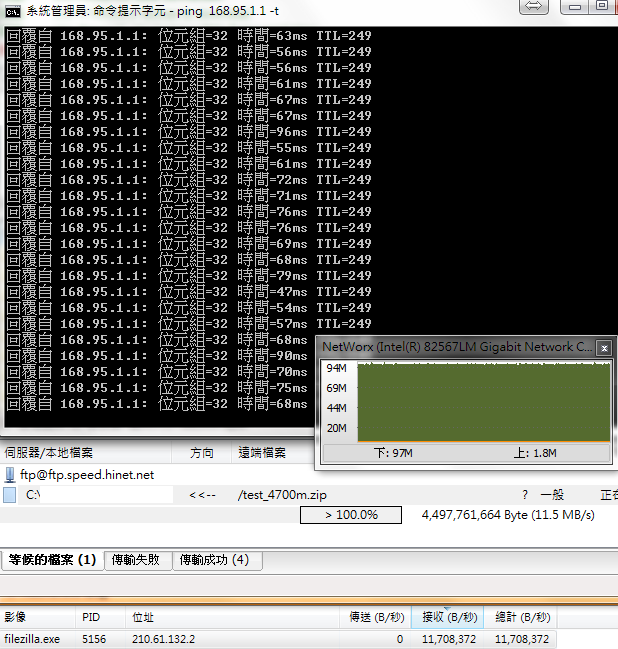Sort by 接收 (B/秒) column header
The width and height of the screenshot is (618, 649).
point(447,617)
